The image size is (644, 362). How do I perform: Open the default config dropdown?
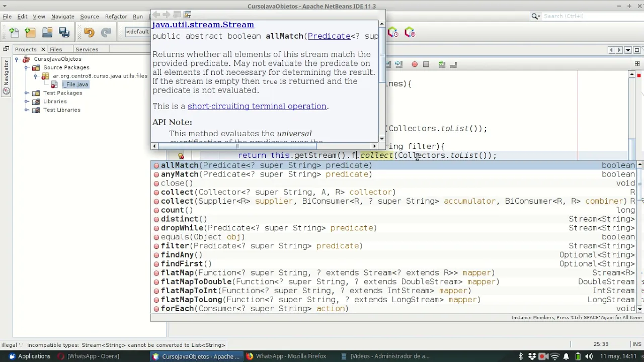point(137,32)
